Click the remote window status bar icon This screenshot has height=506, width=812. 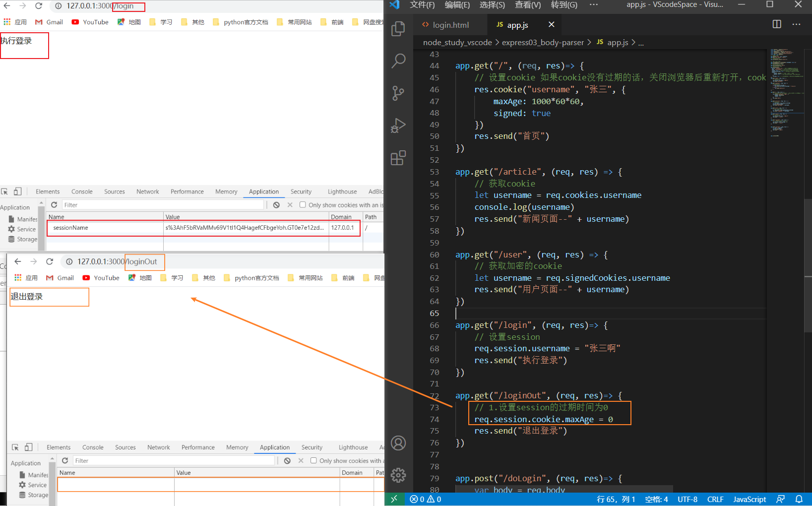(394, 499)
